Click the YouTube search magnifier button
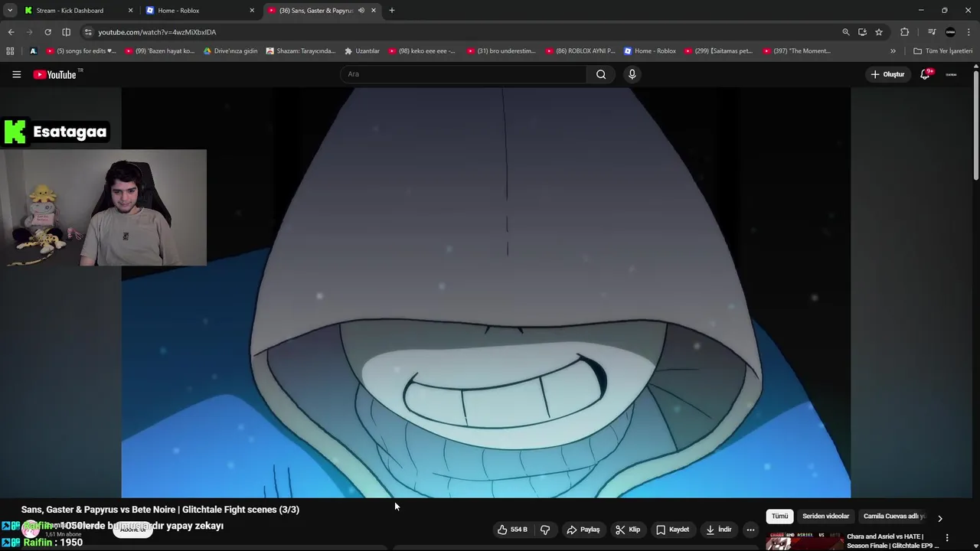Screen dimensions: 980x551 [x=601, y=74]
